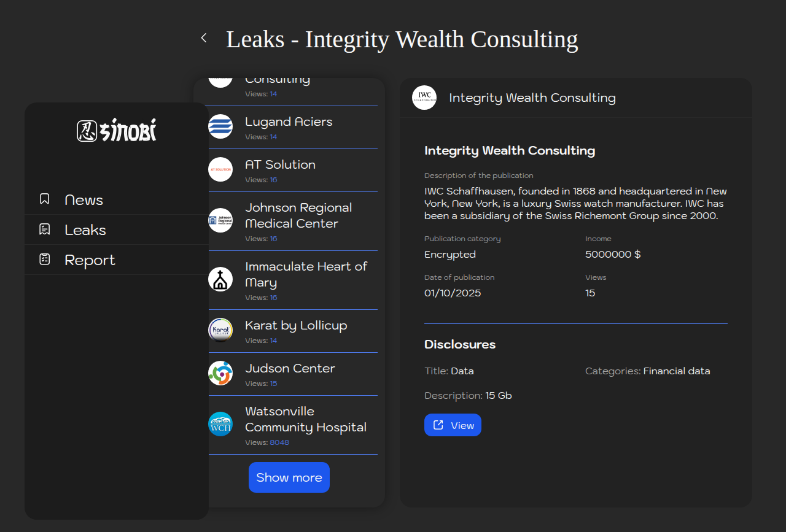Click the Karat by Lollicup logo
This screenshot has width=786, height=532.
220,330
